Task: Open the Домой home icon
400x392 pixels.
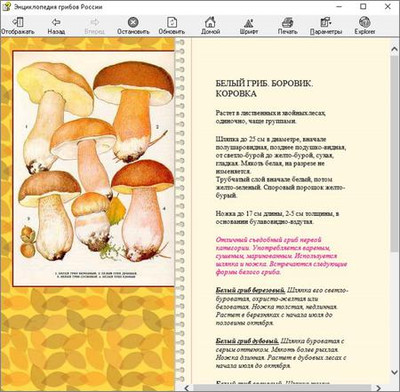Action: coord(210,22)
